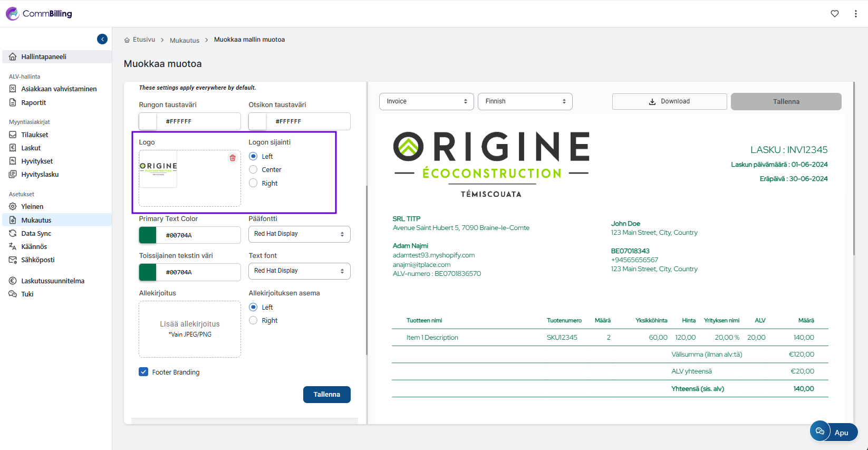This screenshot has width=868, height=450.
Task: Expand the Finnish language dropdown
Action: pos(525,101)
